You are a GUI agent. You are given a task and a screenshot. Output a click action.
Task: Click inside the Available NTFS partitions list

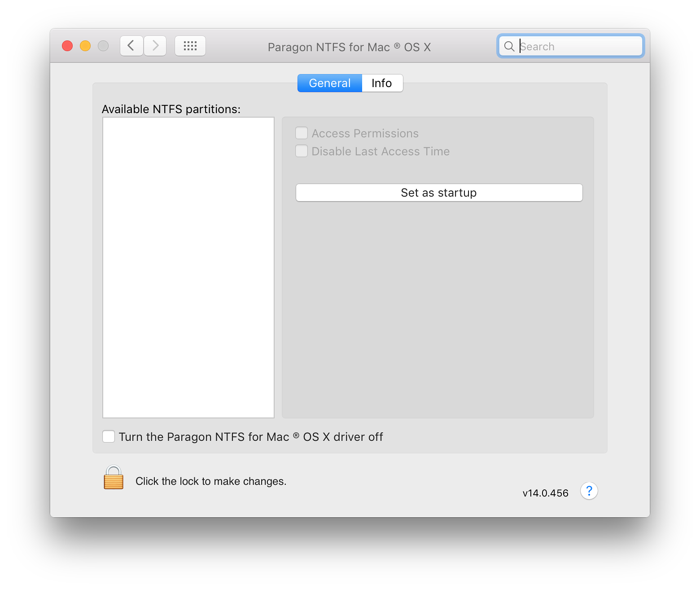coord(188,268)
